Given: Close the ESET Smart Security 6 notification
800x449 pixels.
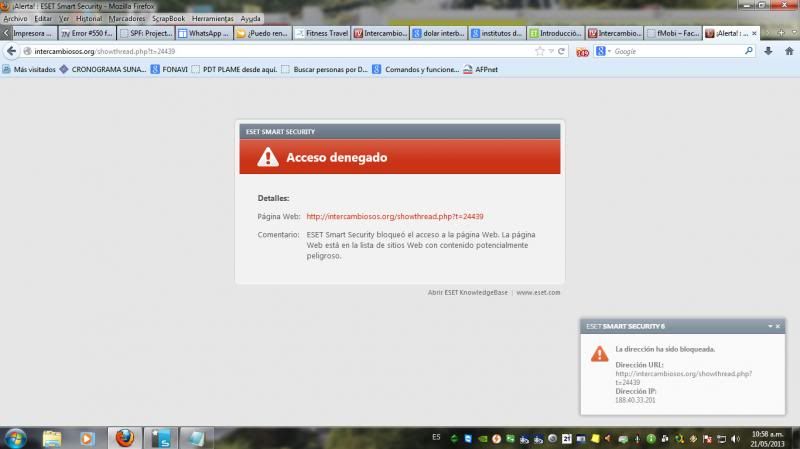Looking at the screenshot, I should 778,326.
